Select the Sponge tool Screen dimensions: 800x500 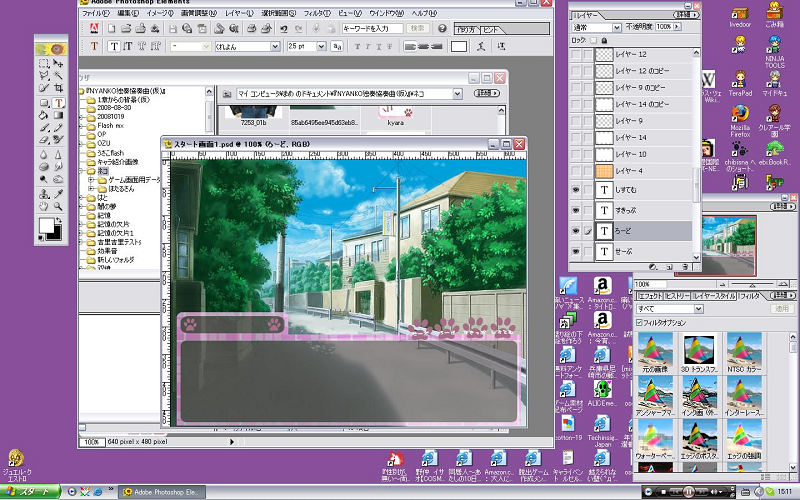click(44, 167)
